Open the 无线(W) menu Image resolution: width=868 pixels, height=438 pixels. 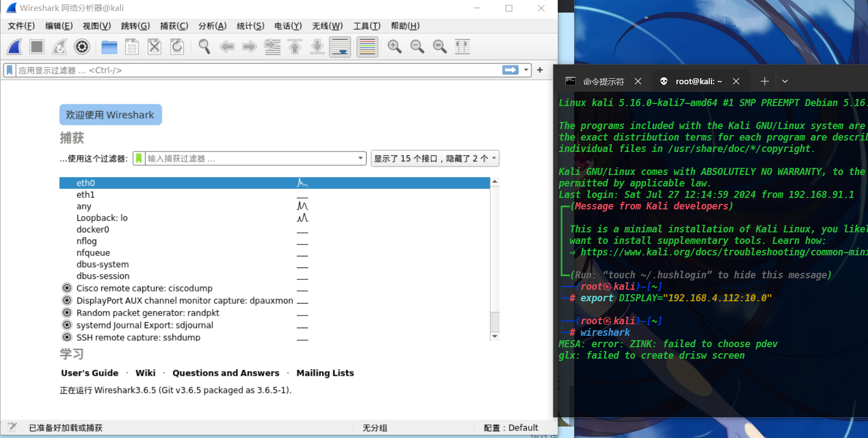click(327, 26)
